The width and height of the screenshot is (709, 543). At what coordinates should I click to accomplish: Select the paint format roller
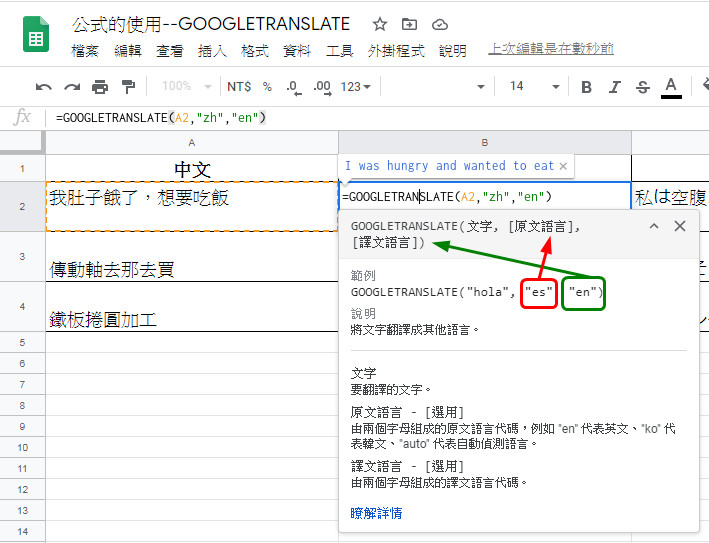point(128,86)
